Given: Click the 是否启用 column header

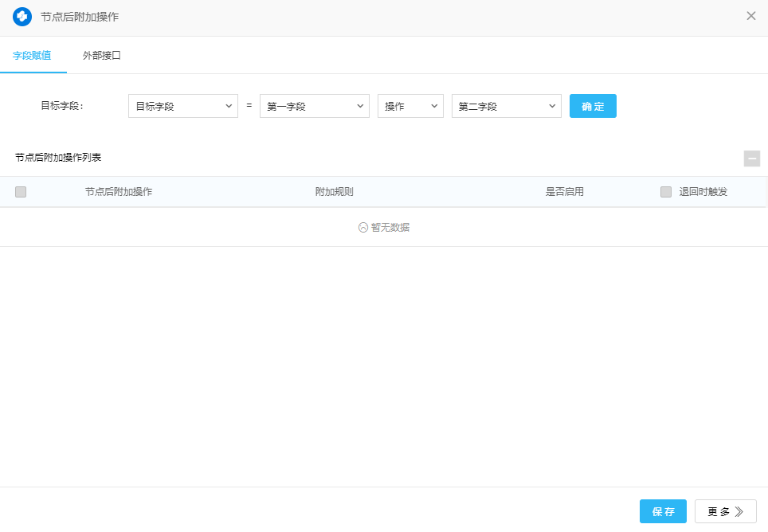Looking at the screenshot, I should (x=565, y=192).
